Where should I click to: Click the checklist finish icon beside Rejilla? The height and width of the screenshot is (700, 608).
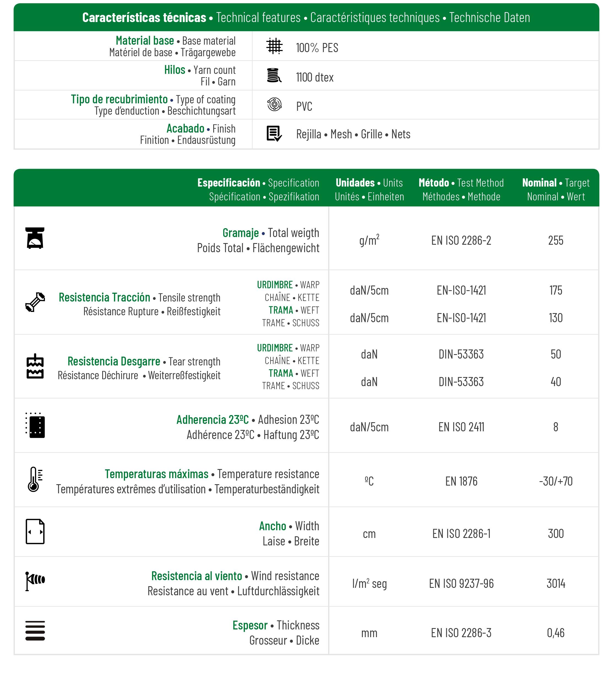(274, 134)
